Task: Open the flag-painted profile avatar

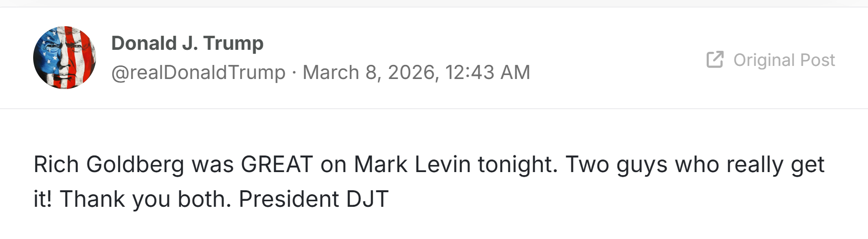Action: point(64,58)
